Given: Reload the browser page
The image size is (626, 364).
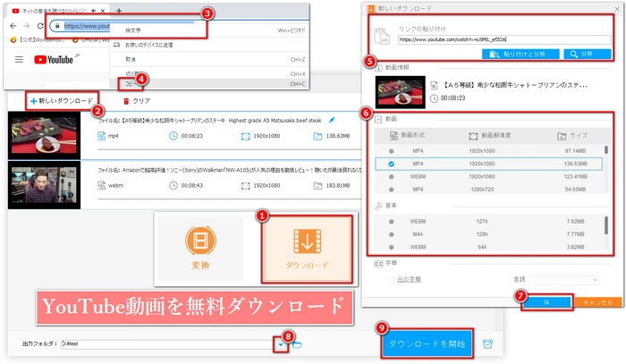Looking at the screenshot, I should click(40, 26).
